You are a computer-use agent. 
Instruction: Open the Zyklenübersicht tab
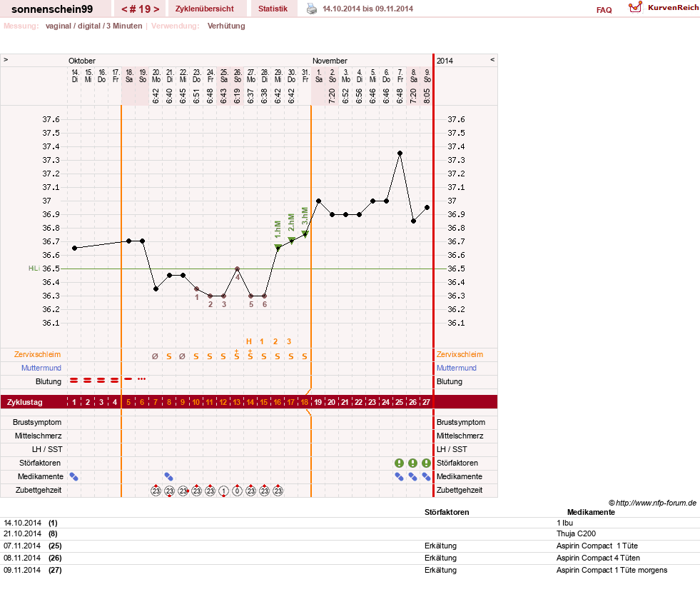pos(205,9)
